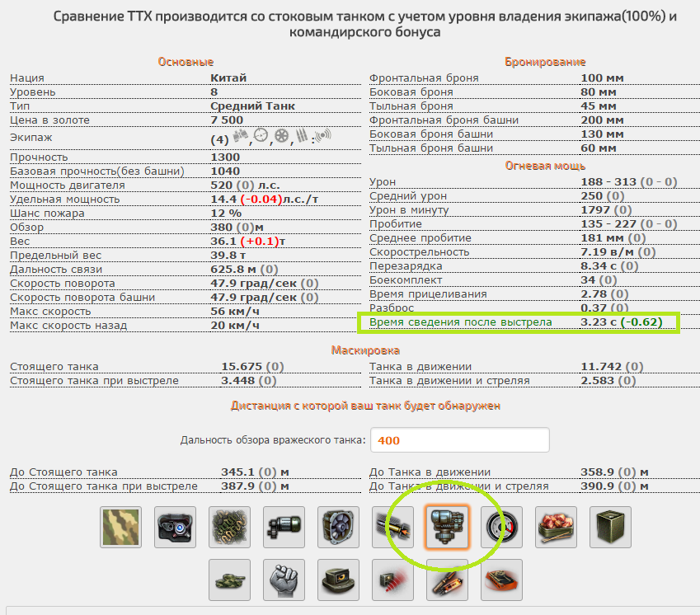The width and height of the screenshot is (700, 615).
Task: Click the Маскировка section heading
Action: coord(365,350)
